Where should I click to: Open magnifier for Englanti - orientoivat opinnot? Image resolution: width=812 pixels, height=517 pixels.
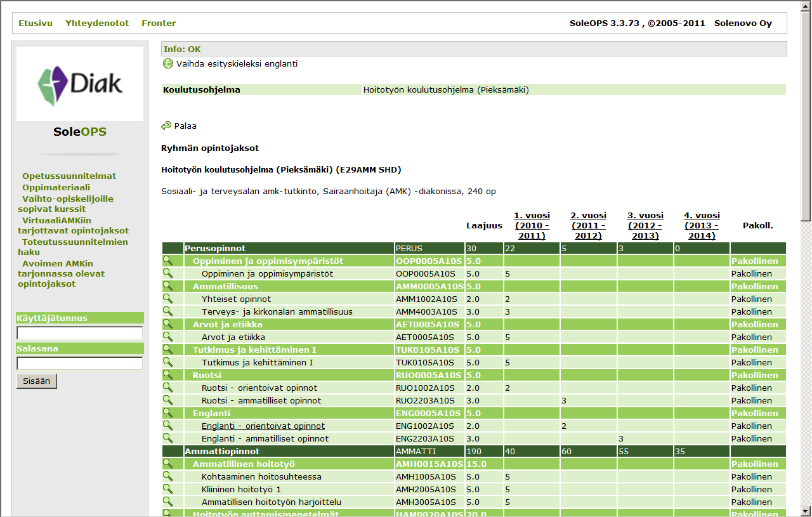click(x=168, y=426)
